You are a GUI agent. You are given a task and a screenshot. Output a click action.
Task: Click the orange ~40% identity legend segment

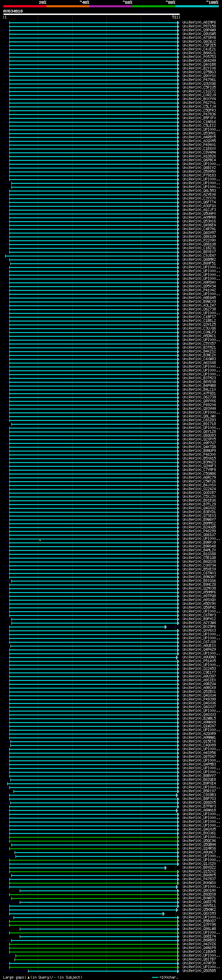[x=68, y=6]
